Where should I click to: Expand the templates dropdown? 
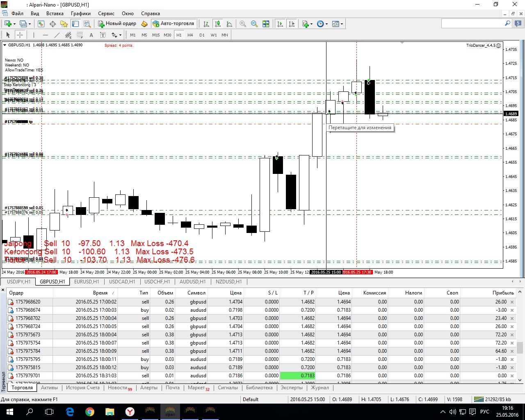(x=342, y=24)
